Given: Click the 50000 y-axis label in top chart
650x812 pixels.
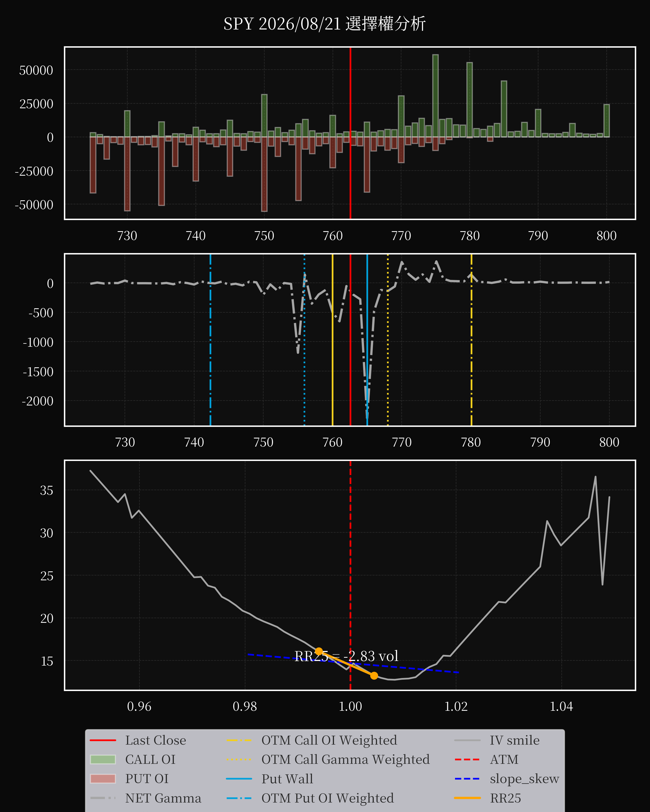Looking at the screenshot, I should tap(36, 70).
